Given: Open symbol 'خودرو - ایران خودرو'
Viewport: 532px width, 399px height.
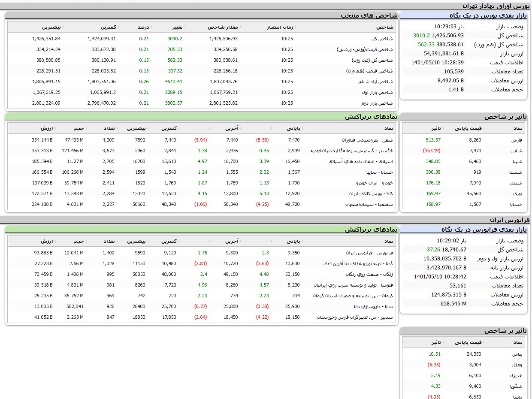Looking at the screenshot, I should (x=375, y=183).
